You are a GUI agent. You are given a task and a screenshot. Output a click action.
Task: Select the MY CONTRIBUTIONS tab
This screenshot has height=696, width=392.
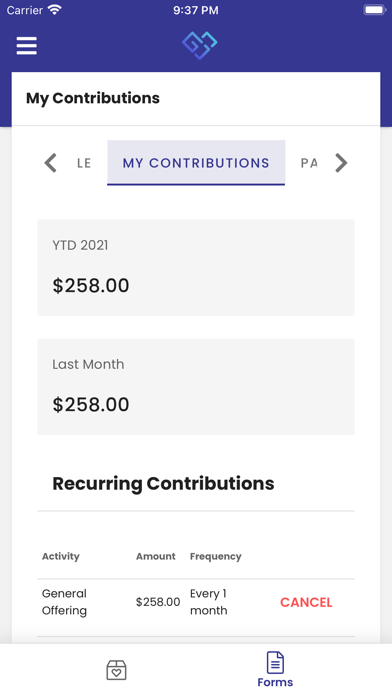(x=196, y=162)
